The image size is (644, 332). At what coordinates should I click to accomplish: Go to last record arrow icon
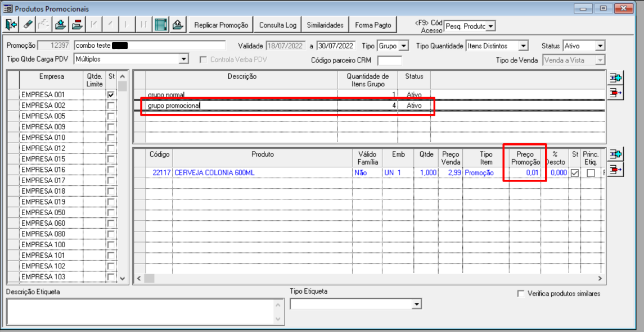click(143, 25)
